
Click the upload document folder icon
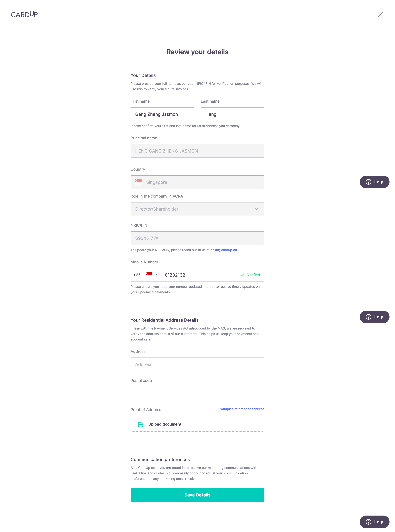pyautogui.click(x=141, y=424)
